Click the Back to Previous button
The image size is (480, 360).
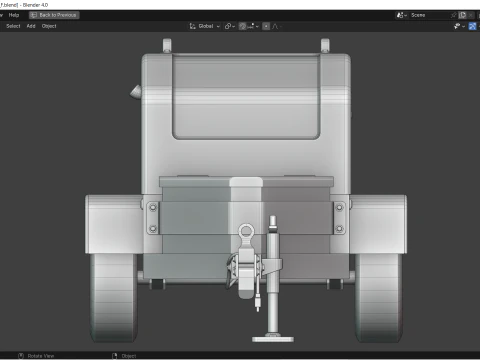(x=54, y=15)
